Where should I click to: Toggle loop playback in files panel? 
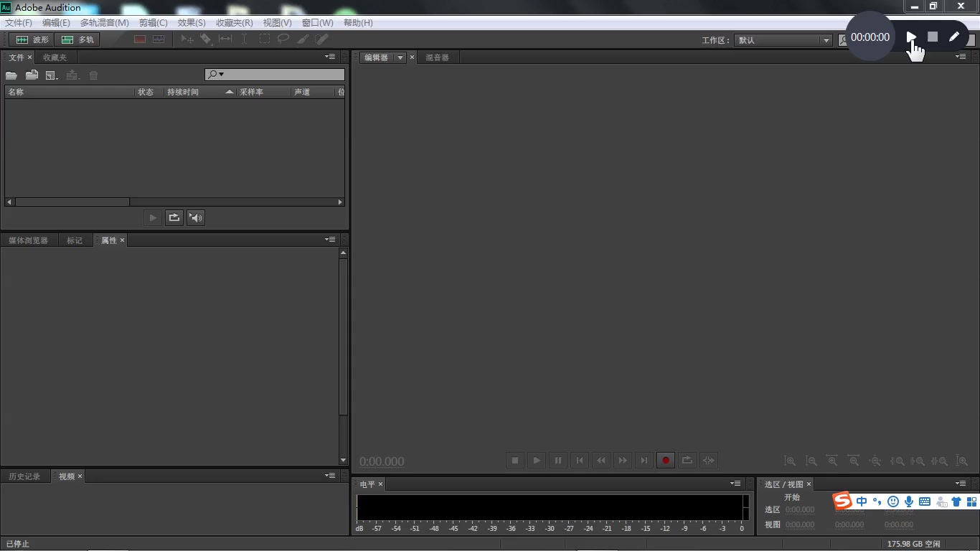[x=174, y=217]
